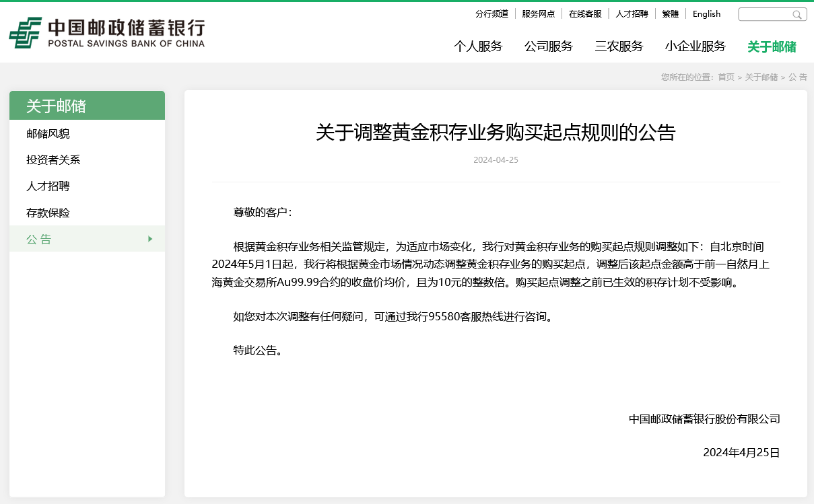Switch to 繁體 version
The image size is (814, 504).
point(671,14)
